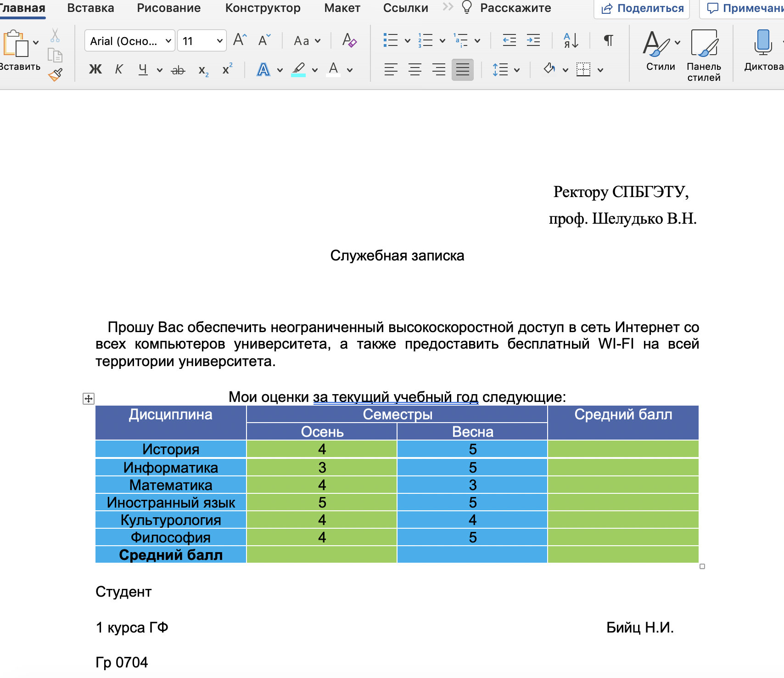Expand the Paste options arrow
The width and height of the screenshot is (784, 678).
[x=36, y=43]
